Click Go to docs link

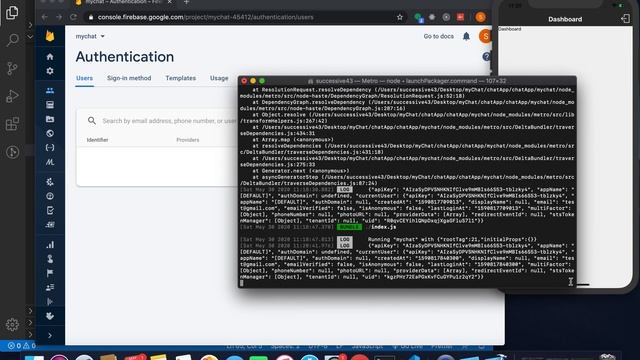click(x=438, y=36)
